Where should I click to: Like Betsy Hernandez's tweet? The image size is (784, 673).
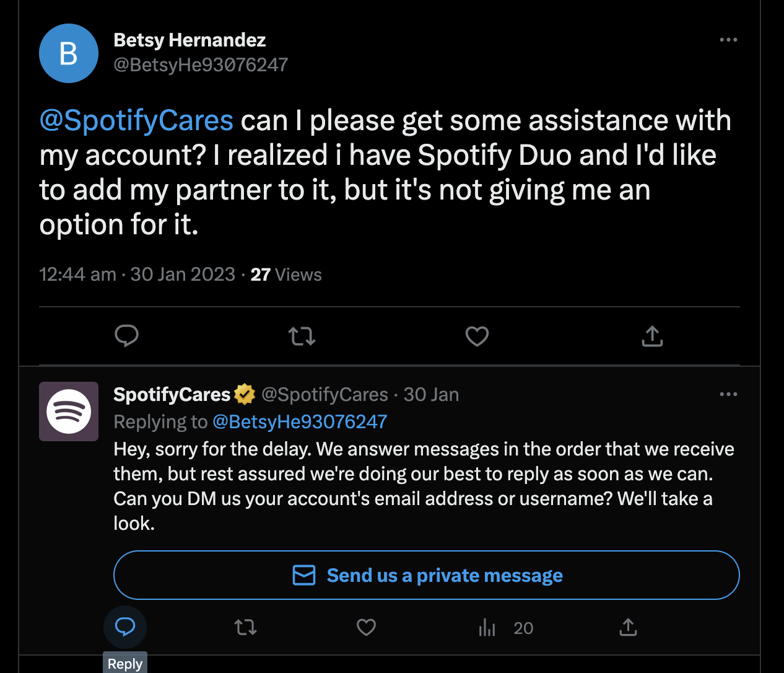click(x=477, y=336)
